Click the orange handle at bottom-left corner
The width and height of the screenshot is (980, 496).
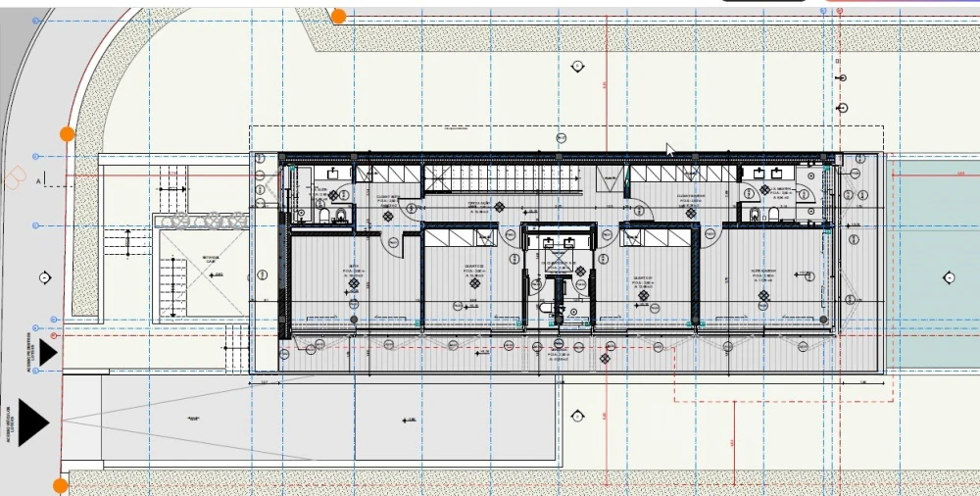(61, 485)
